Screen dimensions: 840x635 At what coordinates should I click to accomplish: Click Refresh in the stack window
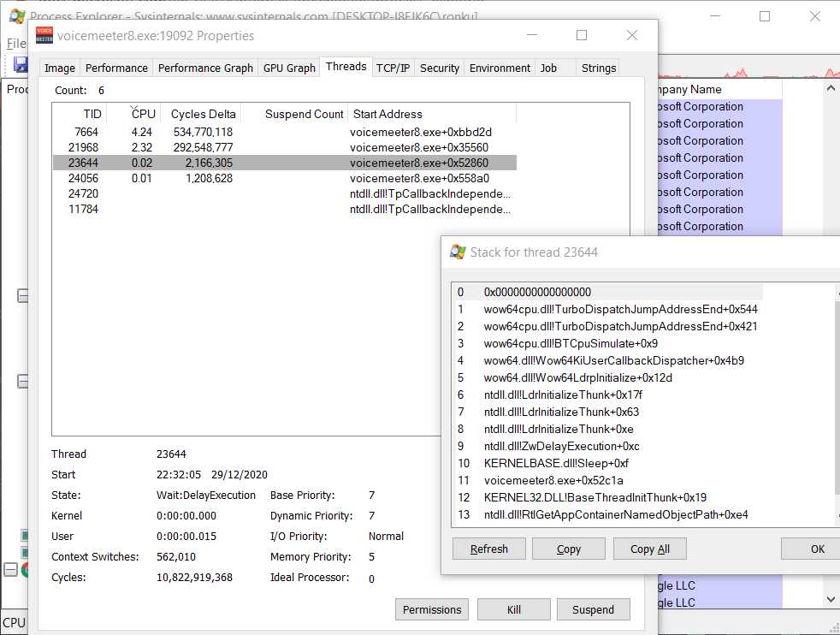tap(488, 549)
